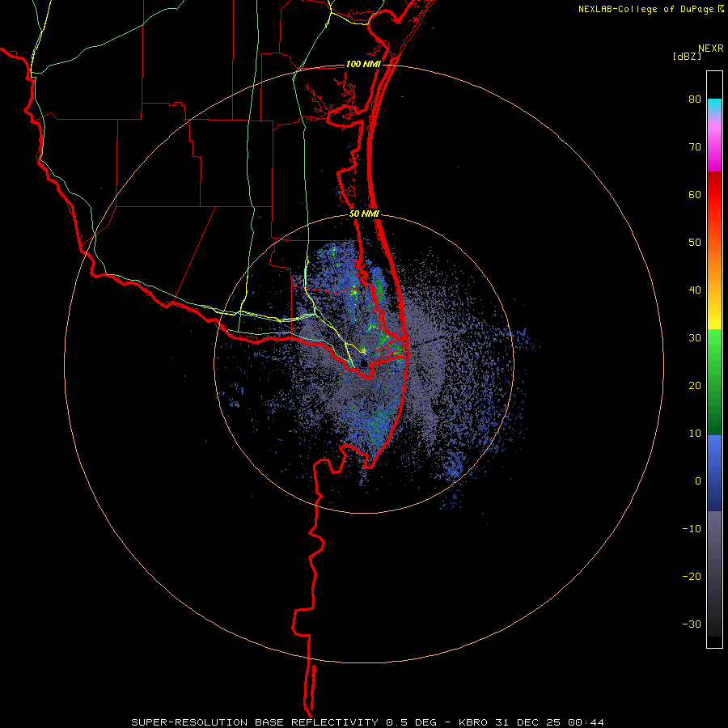Click the -10 dBZ scale value
The height and width of the screenshot is (728, 728).
(x=692, y=528)
